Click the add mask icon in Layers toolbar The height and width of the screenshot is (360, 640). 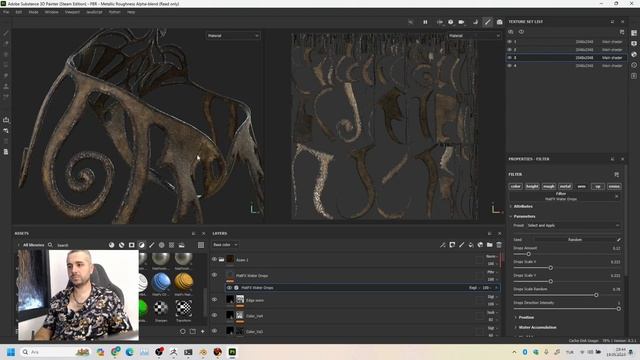pos(452,245)
